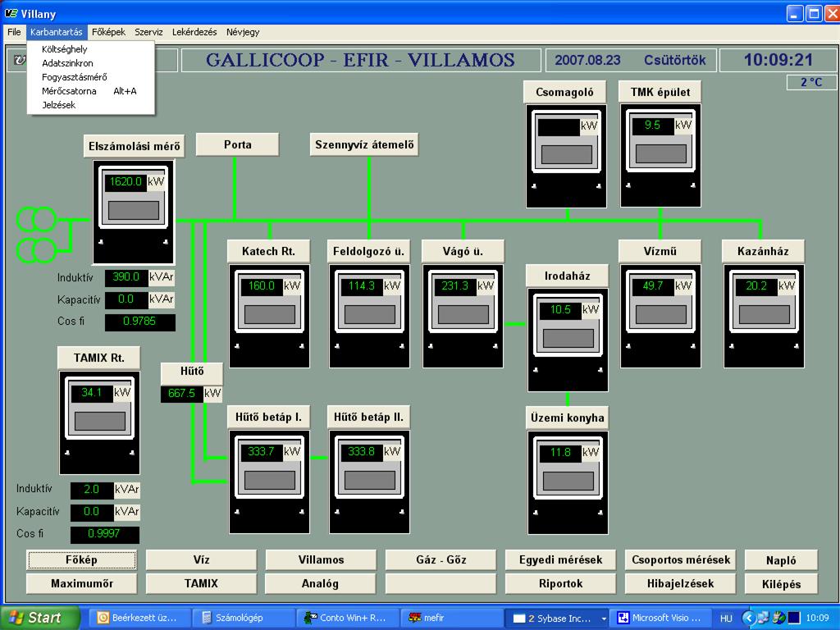Open the Lekérdezés menu
The width and height of the screenshot is (840, 630).
pyautogui.click(x=194, y=32)
